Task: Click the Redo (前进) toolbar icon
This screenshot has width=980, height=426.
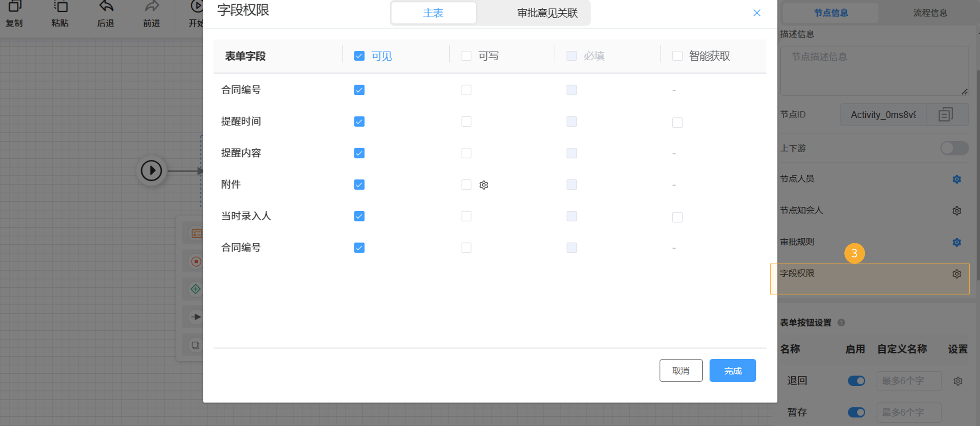Action: click(x=152, y=7)
